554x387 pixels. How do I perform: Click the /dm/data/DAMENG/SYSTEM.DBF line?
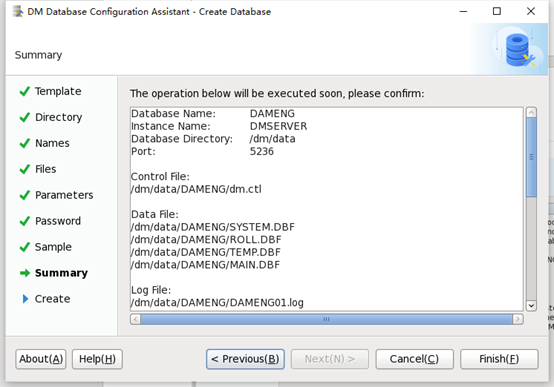point(213,227)
